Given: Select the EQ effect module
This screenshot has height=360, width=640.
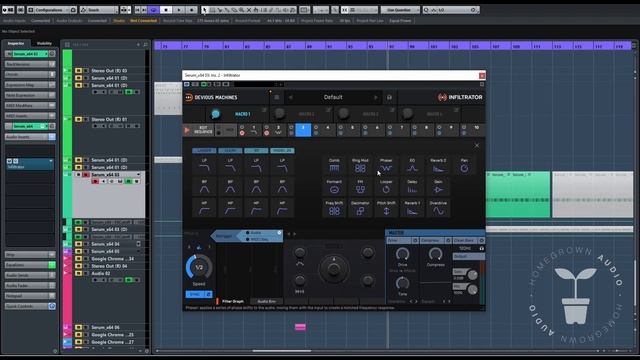Looking at the screenshot, I should click(x=412, y=166).
